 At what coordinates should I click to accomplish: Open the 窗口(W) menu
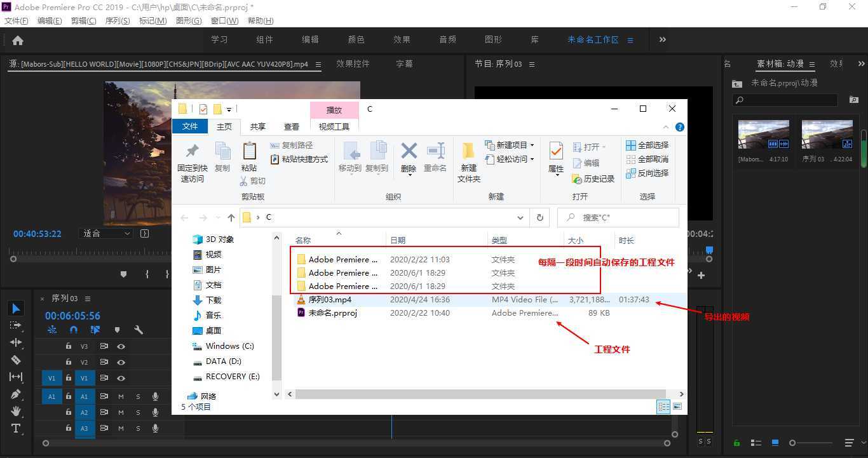pyautogui.click(x=224, y=21)
